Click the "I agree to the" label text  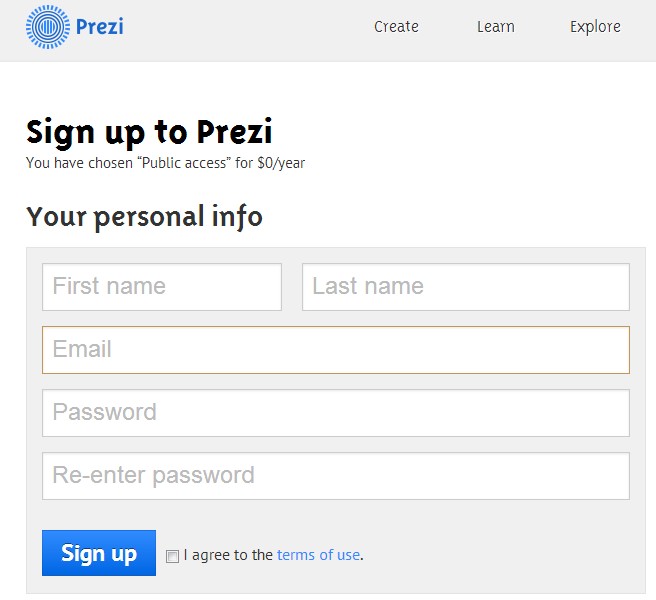pos(228,555)
